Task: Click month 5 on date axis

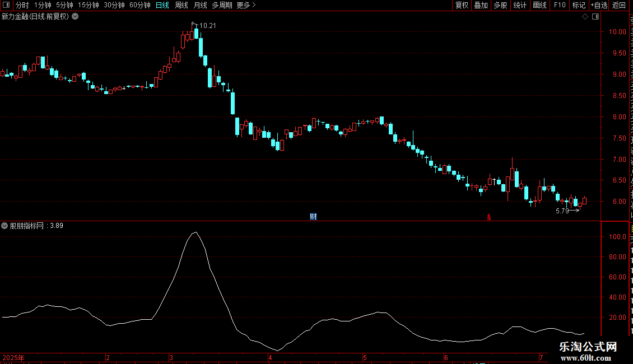Action: pos(365,358)
